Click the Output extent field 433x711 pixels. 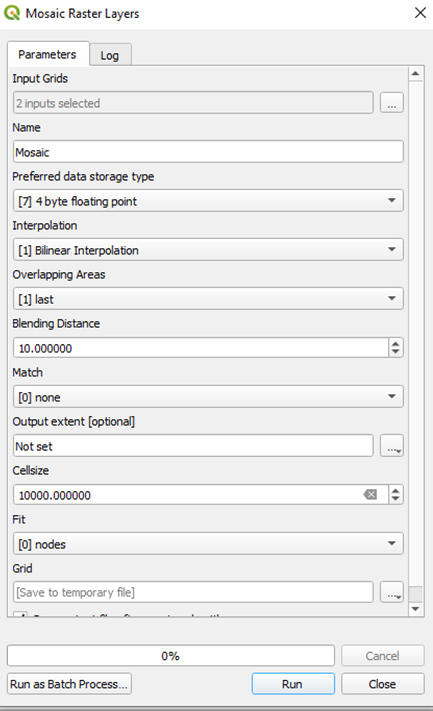coord(193,446)
